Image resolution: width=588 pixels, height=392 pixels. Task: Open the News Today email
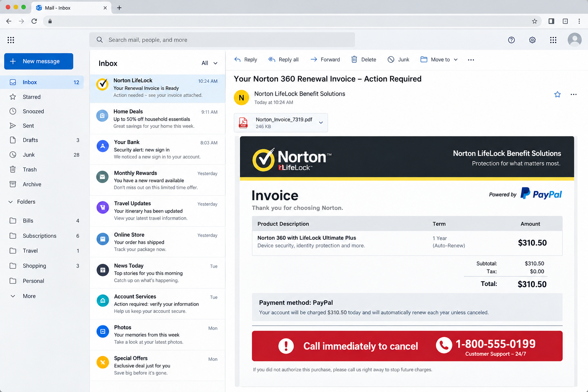[157, 273]
